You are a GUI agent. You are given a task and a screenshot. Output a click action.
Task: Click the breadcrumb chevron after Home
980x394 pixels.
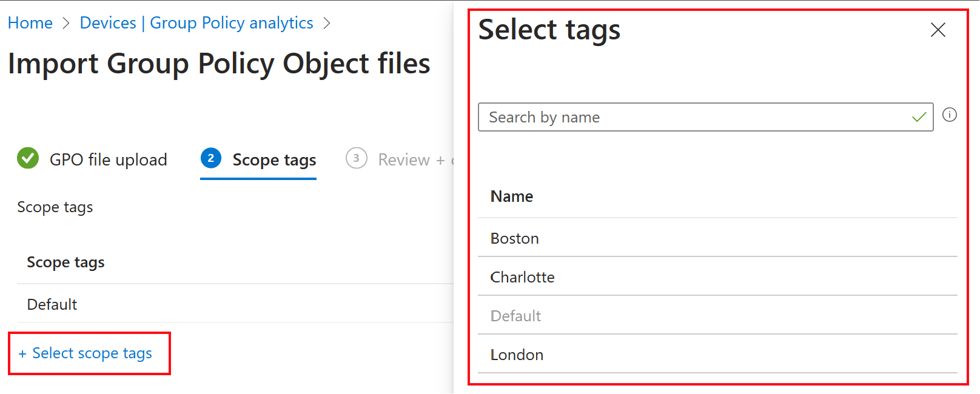click(x=67, y=24)
